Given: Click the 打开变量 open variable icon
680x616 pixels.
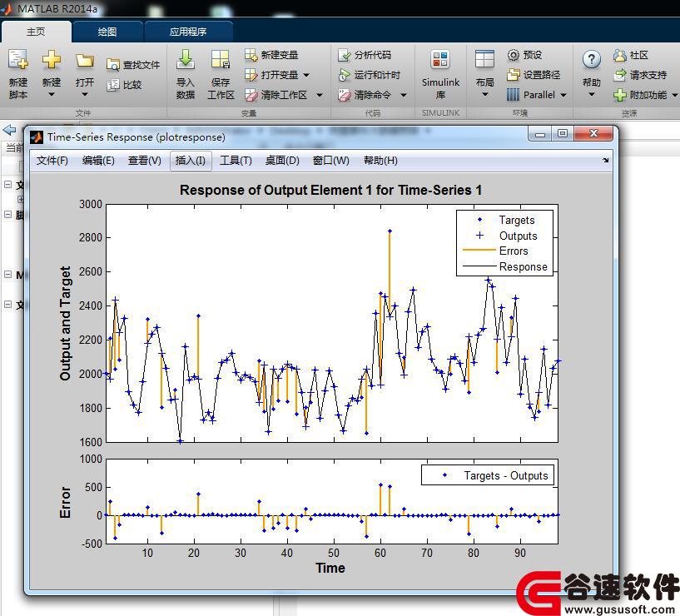Looking at the screenshot, I should click(x=251, y=75).
